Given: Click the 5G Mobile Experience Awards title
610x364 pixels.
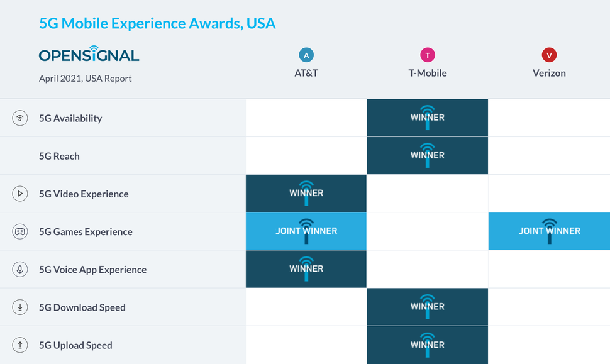Looking at the screenshot, I should [x=157, y=24].
